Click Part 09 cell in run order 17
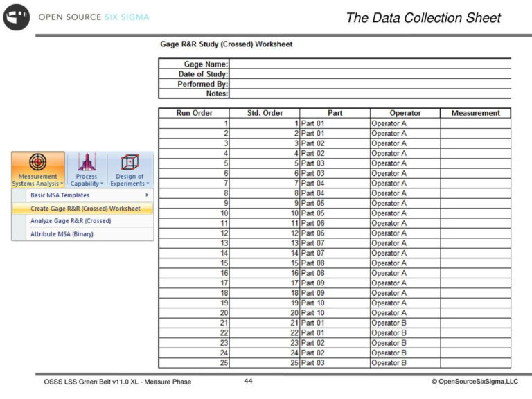532x399 pixels. [335, 283]
